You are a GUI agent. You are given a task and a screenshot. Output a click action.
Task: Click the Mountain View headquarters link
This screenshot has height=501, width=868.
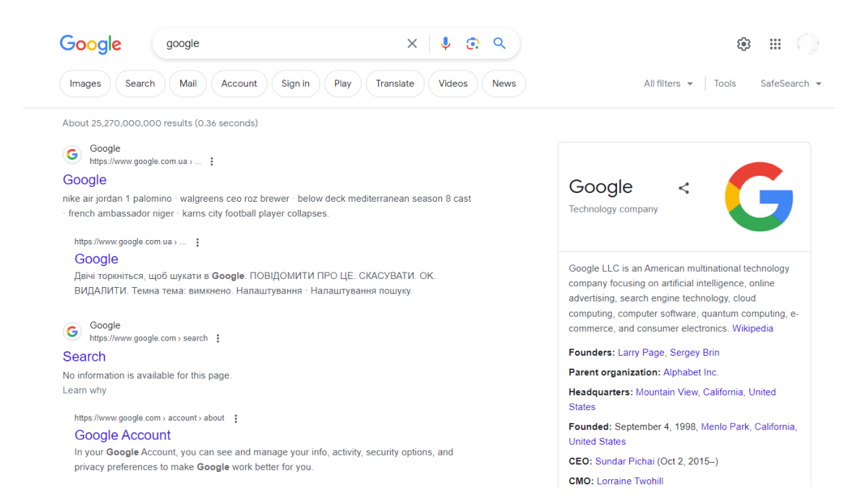tap(667, 392)
